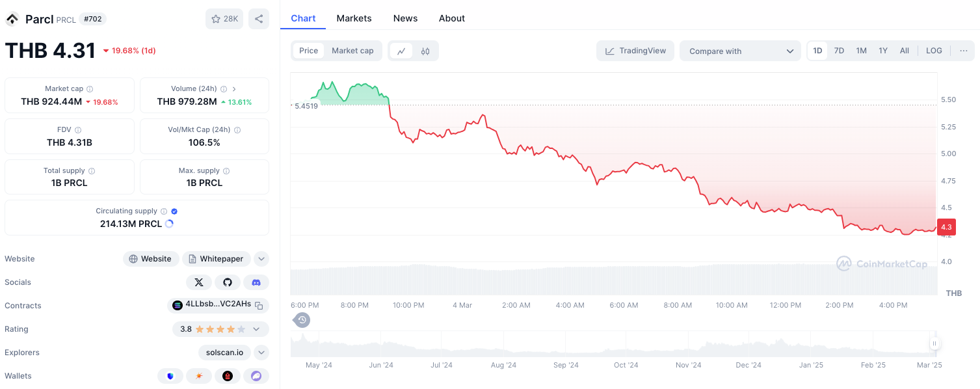980x389 pixels.
Task: Click the timeline range slider handle
Action: 934,343
